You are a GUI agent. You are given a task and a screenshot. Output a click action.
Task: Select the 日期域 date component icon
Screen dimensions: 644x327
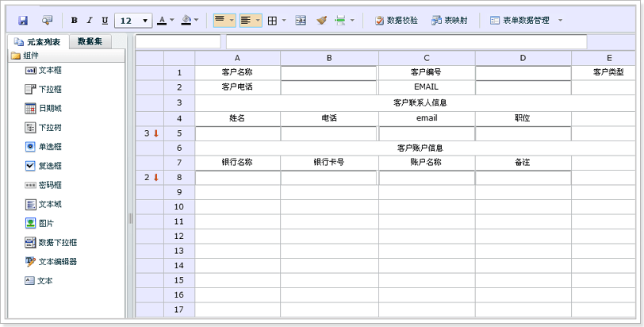pos(30,109)
